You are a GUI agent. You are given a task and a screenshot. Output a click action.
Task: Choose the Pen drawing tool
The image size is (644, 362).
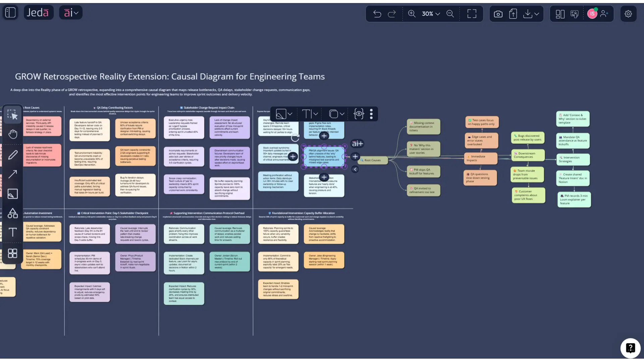13,155
